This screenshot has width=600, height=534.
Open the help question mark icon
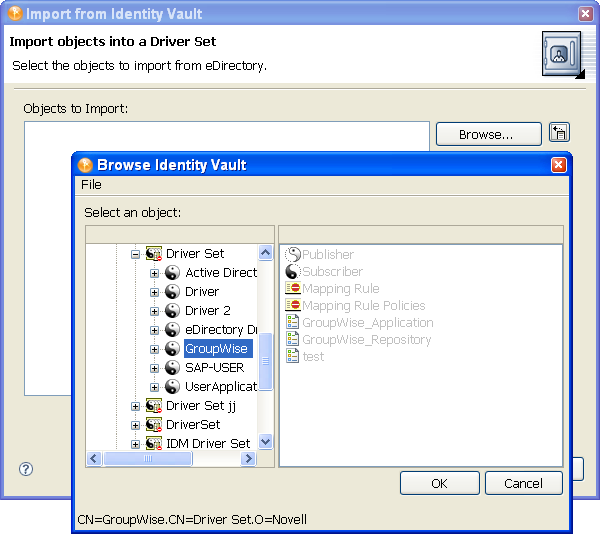tap(26, 469)
